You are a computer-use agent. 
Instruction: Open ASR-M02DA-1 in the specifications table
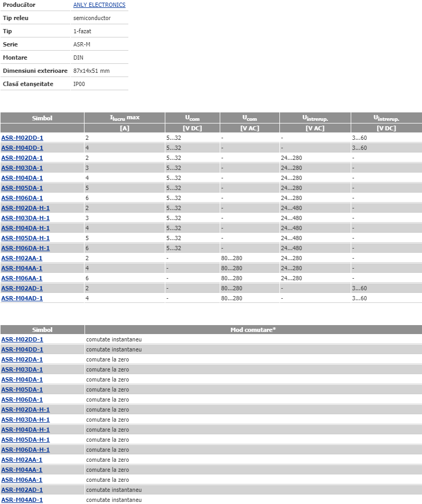[x=22, y=158]
